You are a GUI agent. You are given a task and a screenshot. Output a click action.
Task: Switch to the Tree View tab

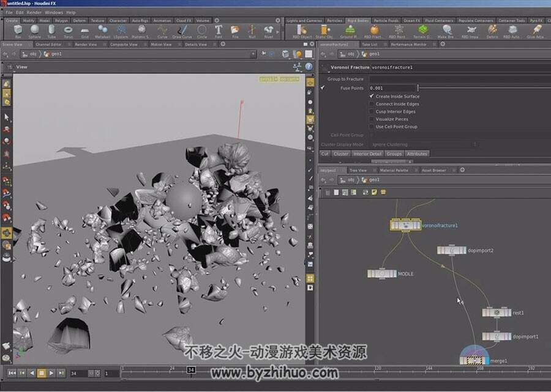(x=358, y=170)
